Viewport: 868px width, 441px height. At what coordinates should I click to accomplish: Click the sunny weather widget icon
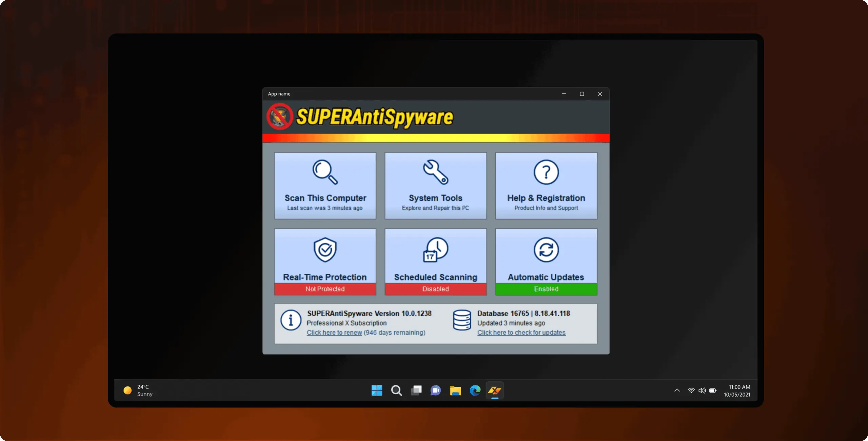coord(127,391)
